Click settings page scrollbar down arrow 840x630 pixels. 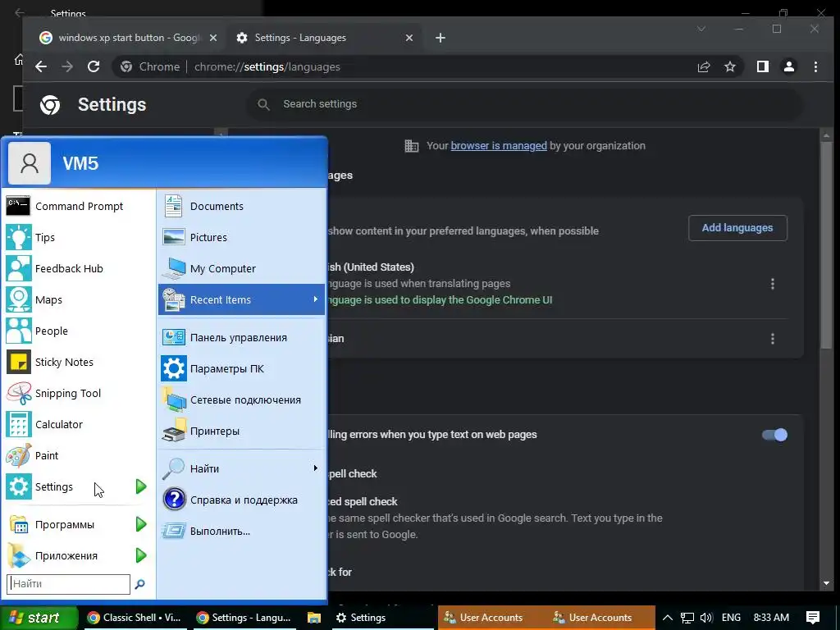pyautogui.click(x=825, y=583)
